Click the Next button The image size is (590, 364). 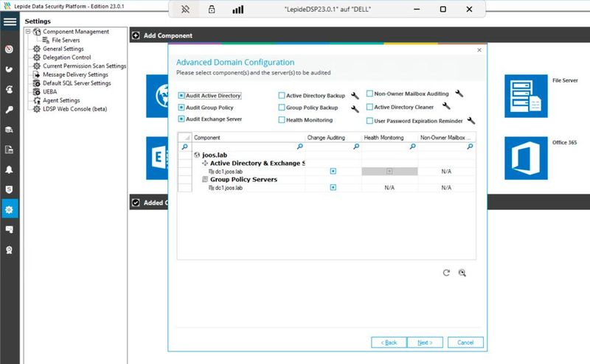pyautogui.click(x=425, y=343)
